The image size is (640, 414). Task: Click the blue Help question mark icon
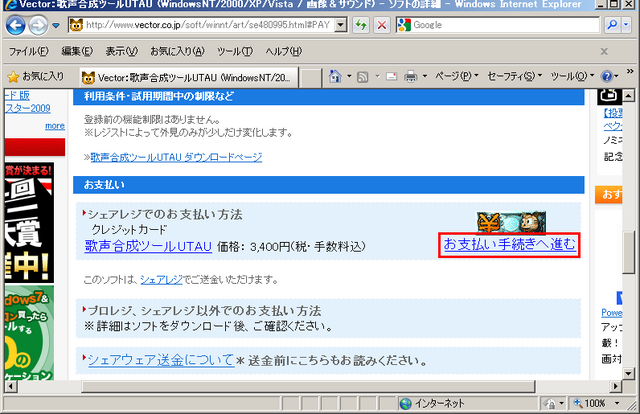click(x=607, y=76)
